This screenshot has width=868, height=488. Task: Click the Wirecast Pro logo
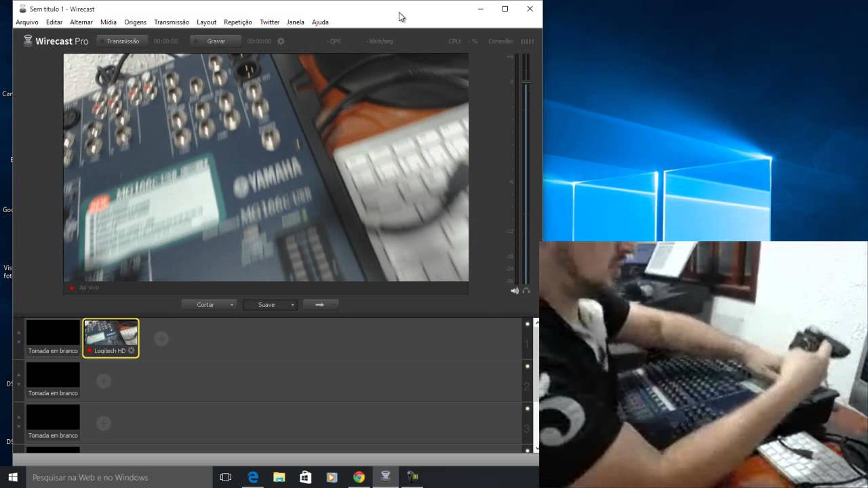[56, 41]
